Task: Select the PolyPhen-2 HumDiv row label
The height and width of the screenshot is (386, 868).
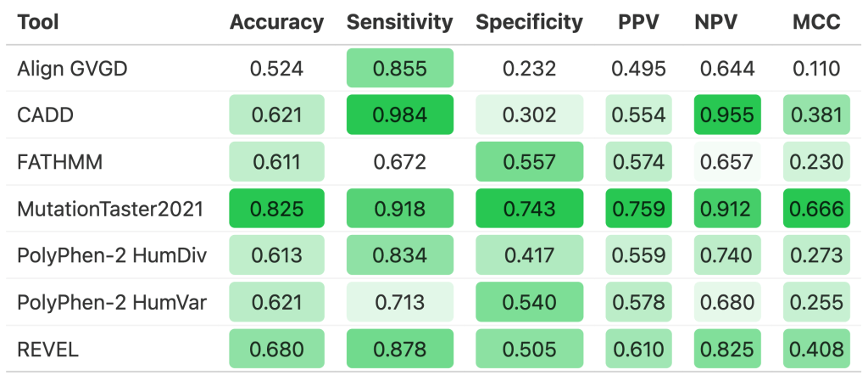Action: point(113,255)
